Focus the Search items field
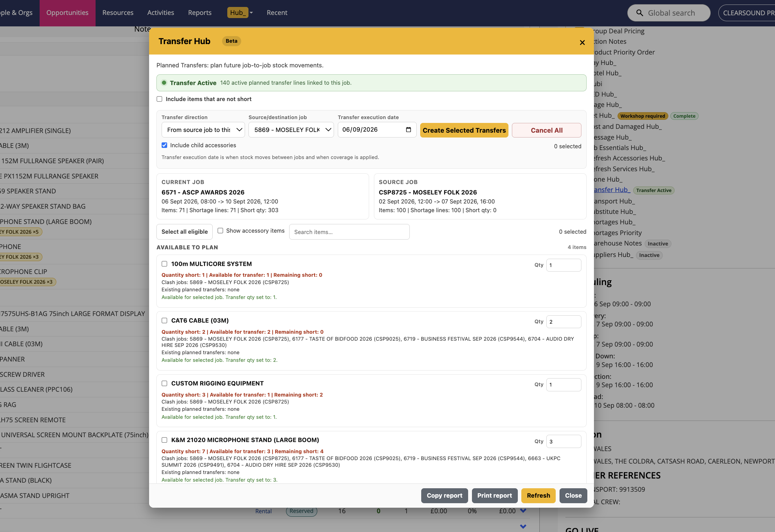 (349, 232)
